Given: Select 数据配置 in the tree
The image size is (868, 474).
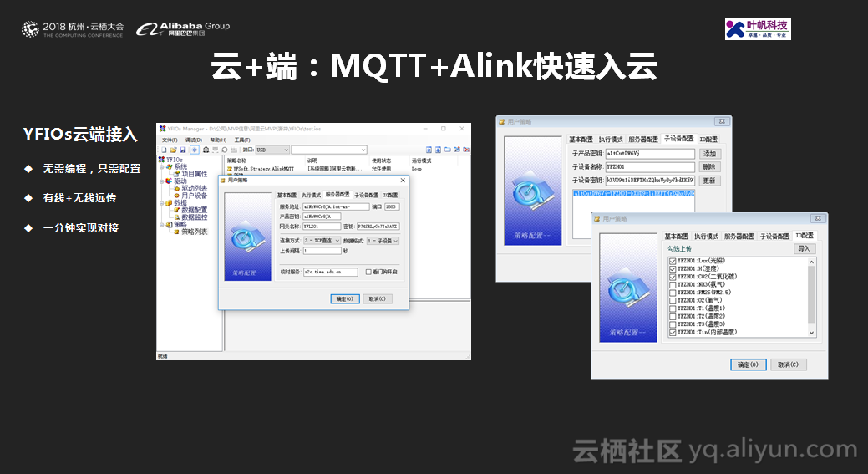Looking at the screenshot, I should tap(195, 210).
